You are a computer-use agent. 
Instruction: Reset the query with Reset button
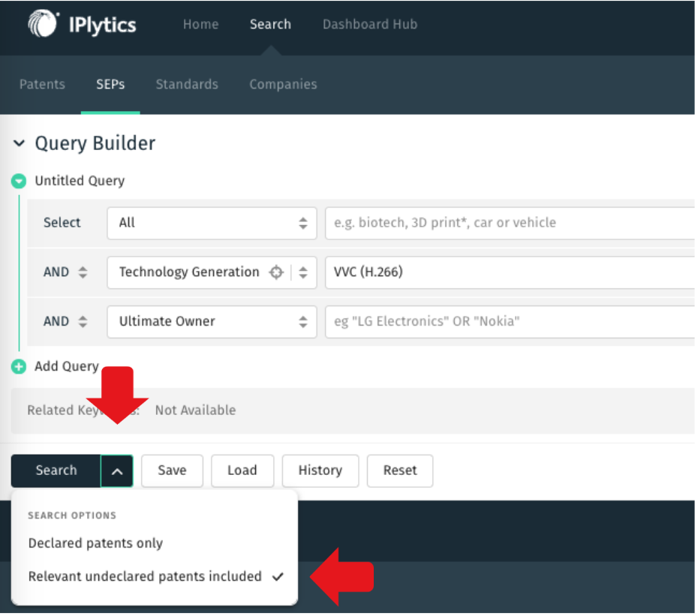(400, 471)
